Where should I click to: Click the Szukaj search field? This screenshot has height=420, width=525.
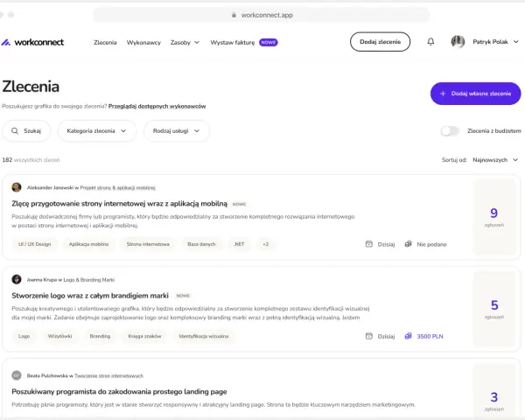26,131
